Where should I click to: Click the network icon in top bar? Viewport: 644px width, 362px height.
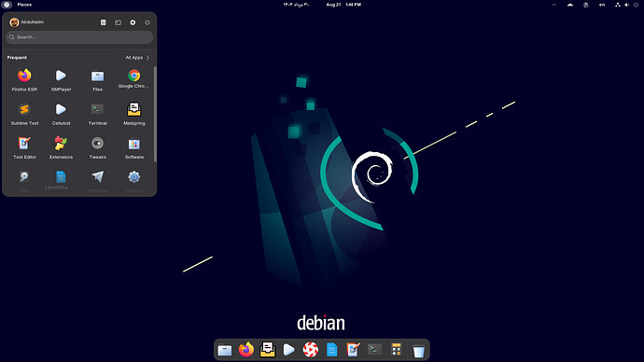pos(618,5)
